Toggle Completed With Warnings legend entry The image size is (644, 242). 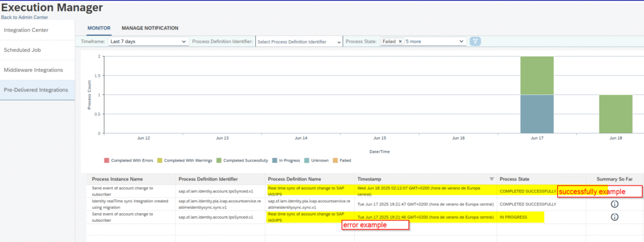184,160
